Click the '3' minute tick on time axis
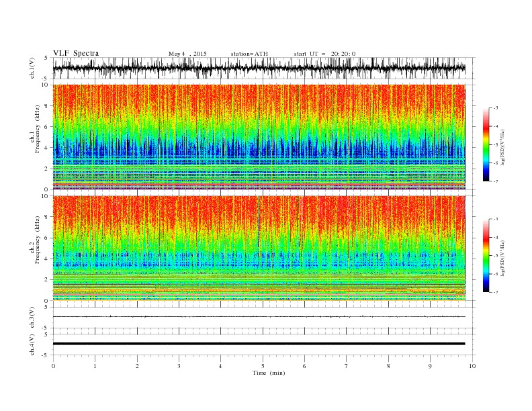532x411 pixels. (179, 366)
